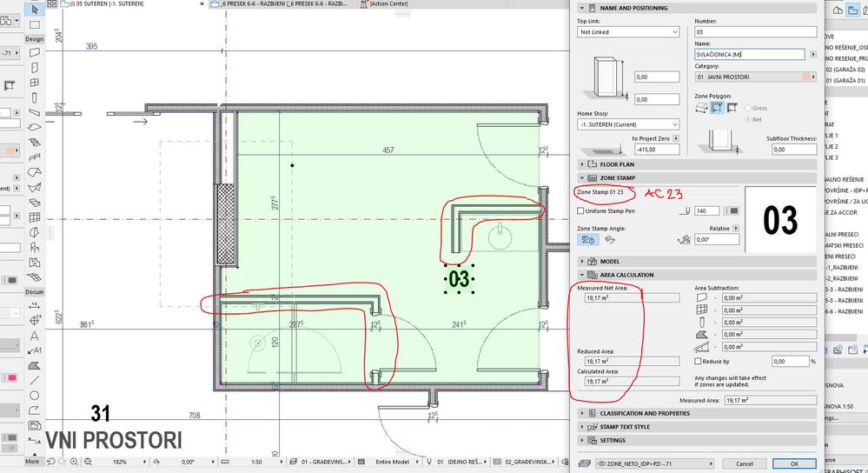Tick the Uniform Stamp Pen checkbox
868x473 pixels.
580,210
